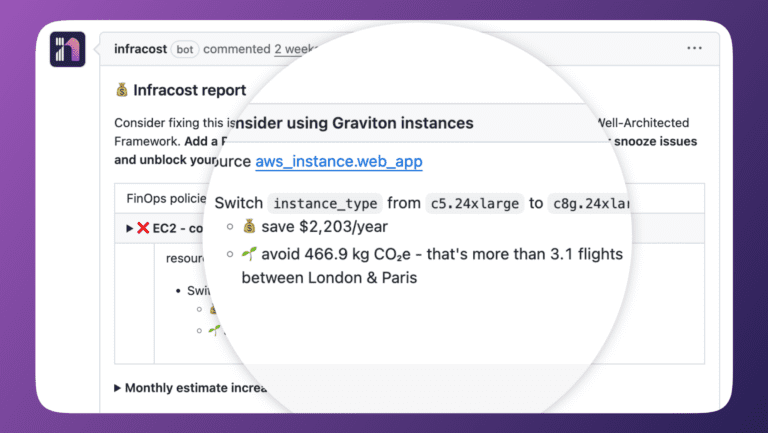Select the c5.24xlarge code snippet

pos(474,203)
